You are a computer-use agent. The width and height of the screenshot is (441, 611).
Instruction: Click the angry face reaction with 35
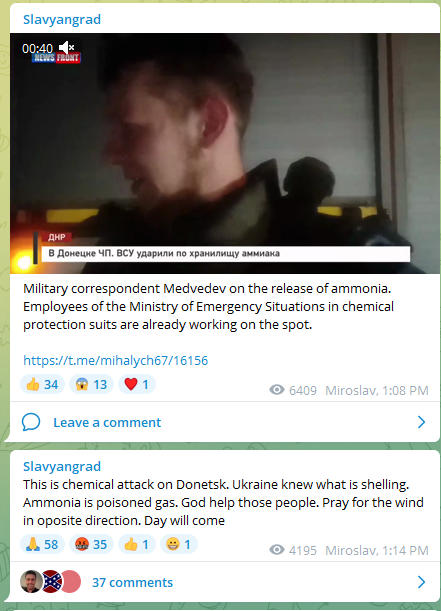tap(91, 544)
